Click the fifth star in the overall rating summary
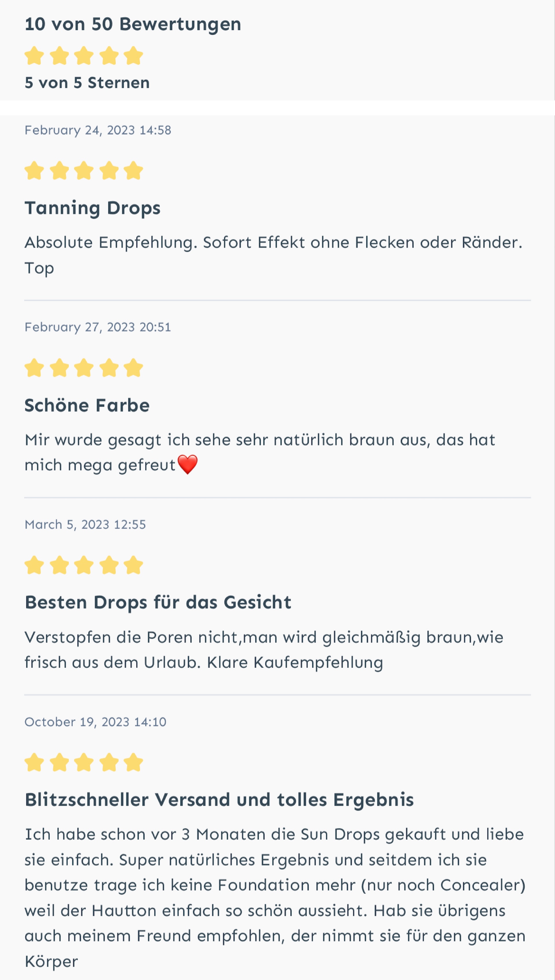 [133, 56]
